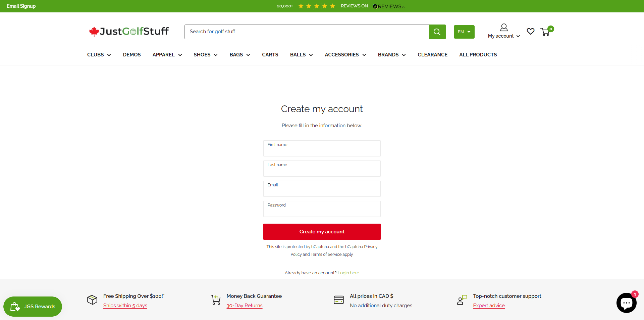This screenshot has width=644, height=320.
Task: Open the CLEARANCE menu item
Action: (432, 55)
